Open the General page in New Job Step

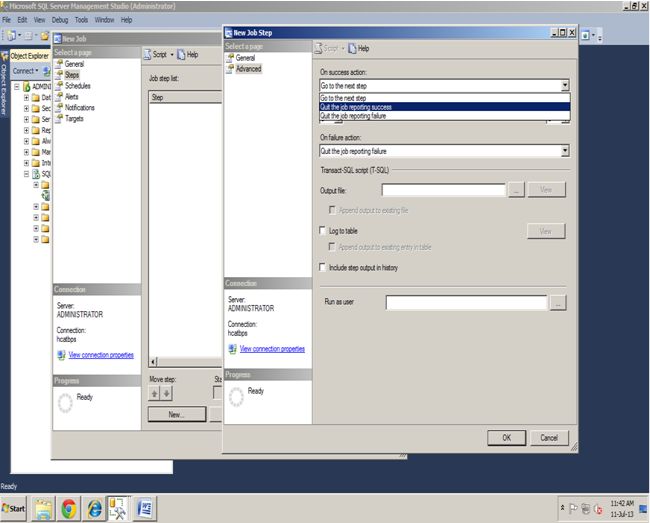pos(245,58)
